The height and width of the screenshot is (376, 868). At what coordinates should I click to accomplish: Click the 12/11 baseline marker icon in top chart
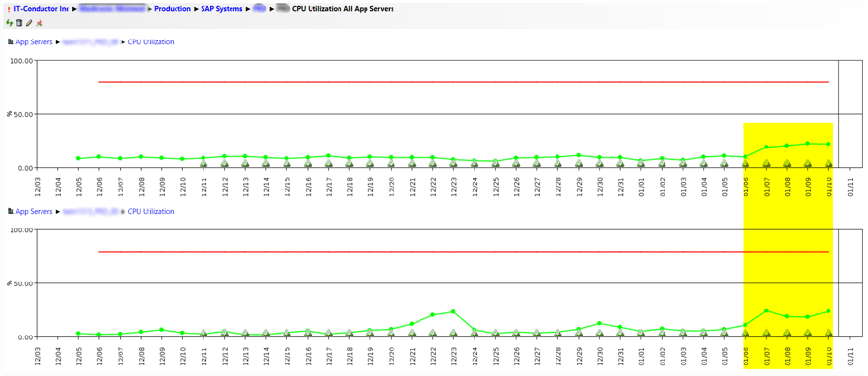pyautogui.click(x=203, y=164)
